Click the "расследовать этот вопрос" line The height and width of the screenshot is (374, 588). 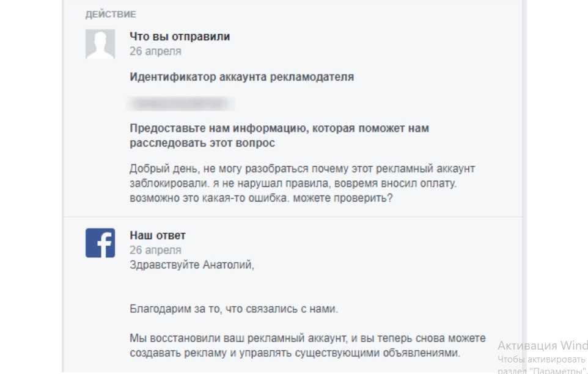click(x=202, y=143)
